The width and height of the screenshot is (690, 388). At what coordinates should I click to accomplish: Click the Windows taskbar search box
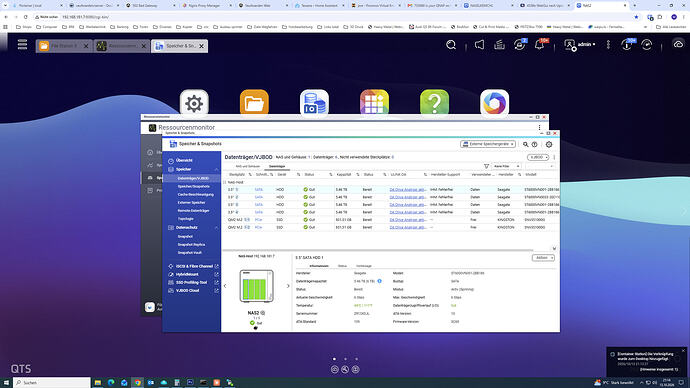tap(51, 383)
